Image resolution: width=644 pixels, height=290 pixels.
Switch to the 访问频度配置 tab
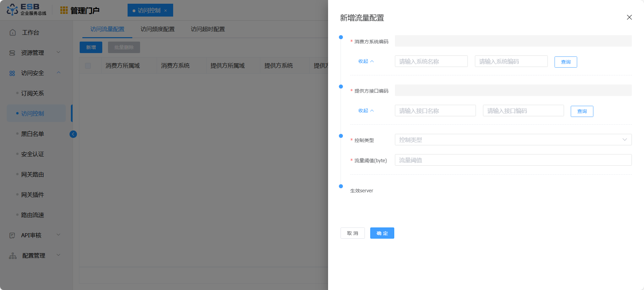(158, 29)
